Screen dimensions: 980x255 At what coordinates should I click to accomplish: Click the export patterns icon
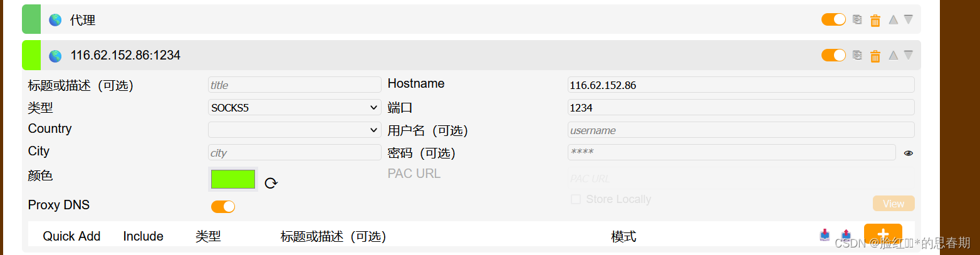click(846, 236)
